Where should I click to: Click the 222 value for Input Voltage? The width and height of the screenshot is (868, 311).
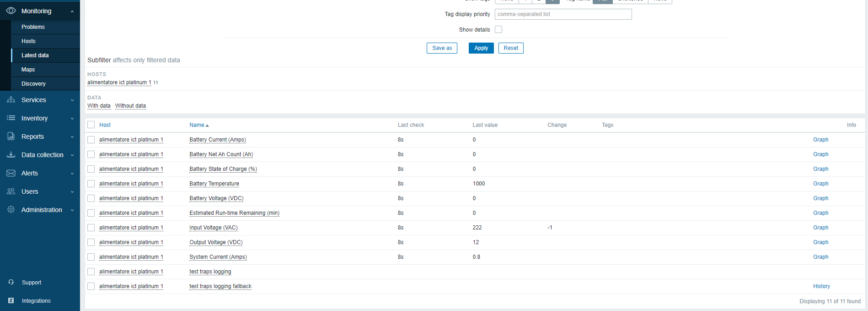(x=477, y=228)
